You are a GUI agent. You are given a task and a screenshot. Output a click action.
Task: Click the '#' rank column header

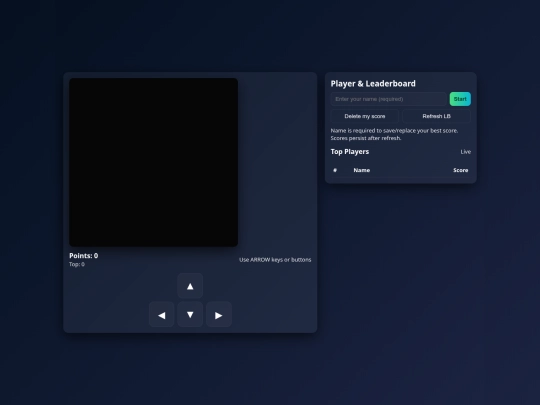[x=335, y=170]
